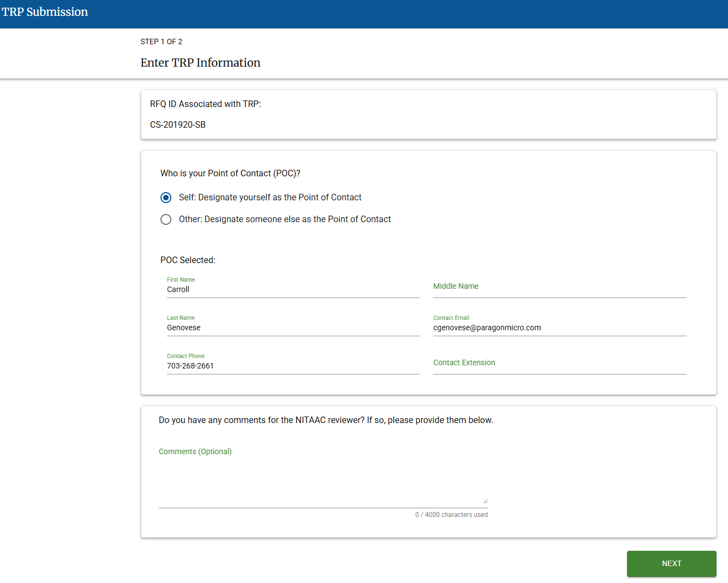This screenshot has width=728, height=583.
Task: Click the NEXT button to proceed
Action: 671,564
